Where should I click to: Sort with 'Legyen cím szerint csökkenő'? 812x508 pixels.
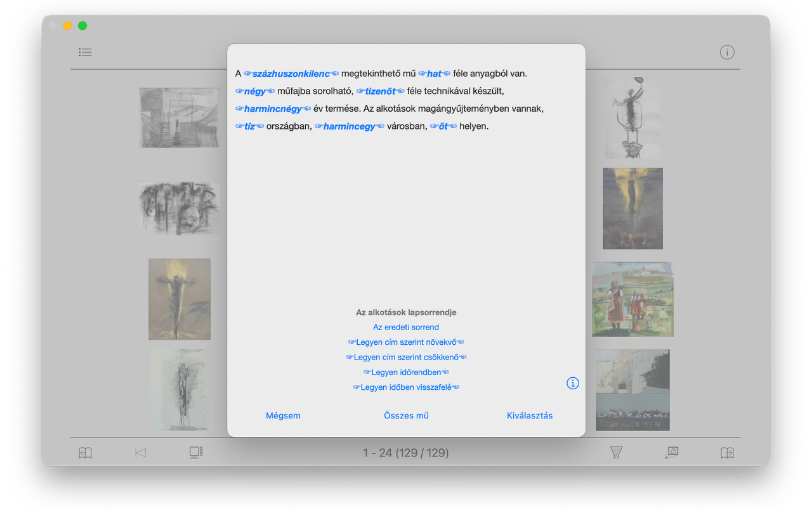(x=406, y=358)
